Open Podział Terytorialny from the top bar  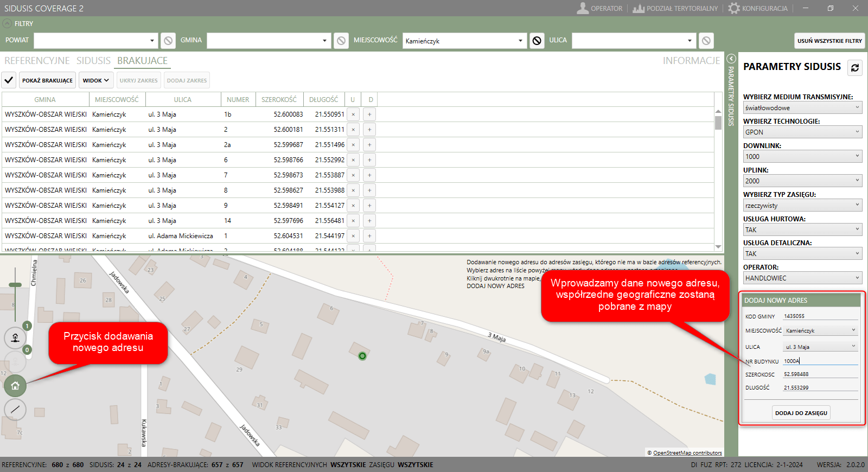click(675, 8)
